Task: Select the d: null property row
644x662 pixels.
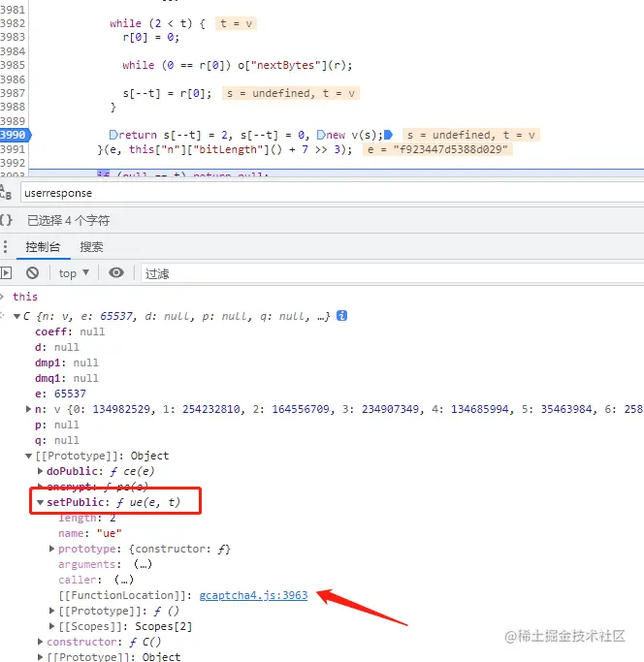Action: tap(57, 347)
